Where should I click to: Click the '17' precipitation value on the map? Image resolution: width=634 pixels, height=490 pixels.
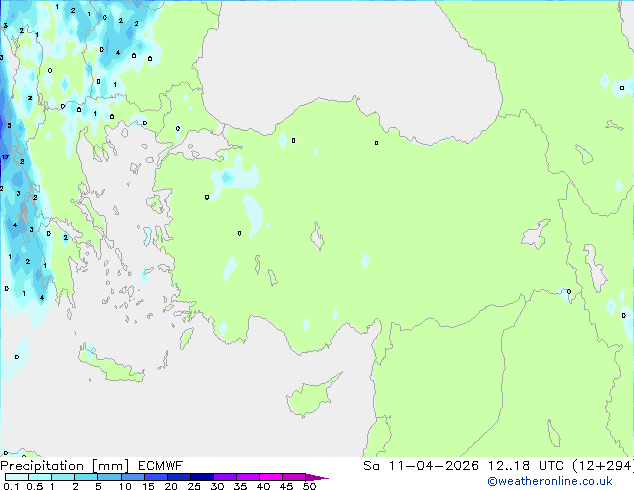click(x=5, y=157)
